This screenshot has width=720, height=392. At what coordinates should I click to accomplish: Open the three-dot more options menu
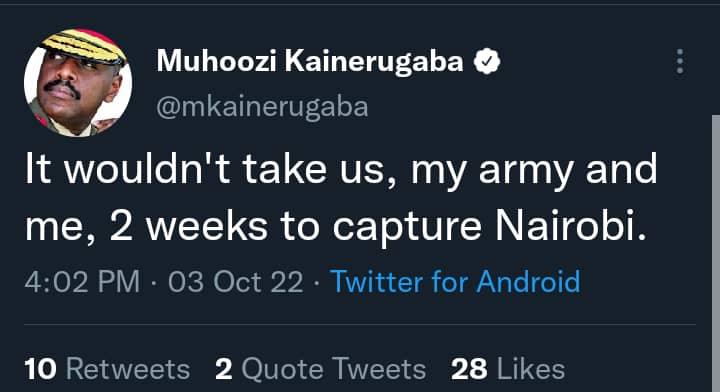click(x=680, y=61)
